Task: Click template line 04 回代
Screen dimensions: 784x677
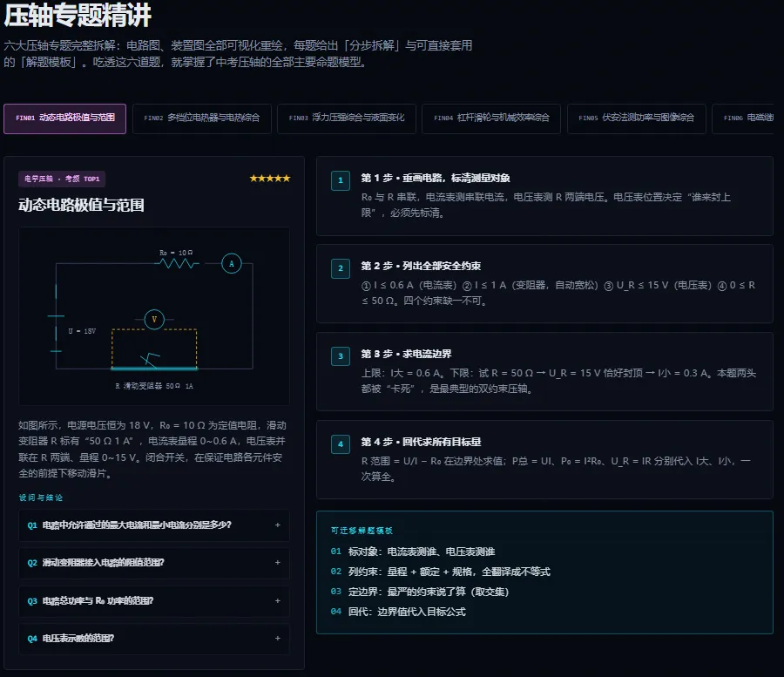Action: 398,612
